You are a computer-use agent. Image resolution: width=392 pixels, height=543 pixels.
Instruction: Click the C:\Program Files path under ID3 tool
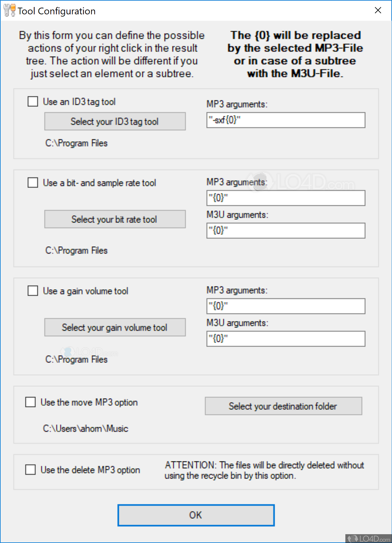pos(77,143)
